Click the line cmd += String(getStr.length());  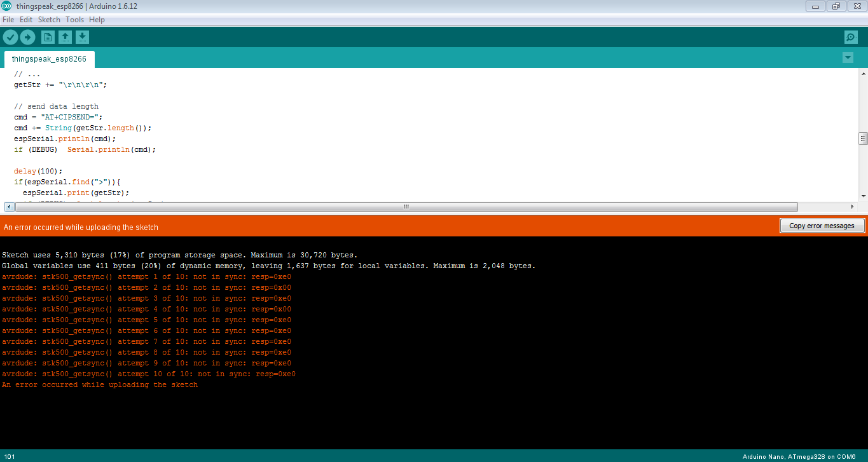[x=83, y=128]
